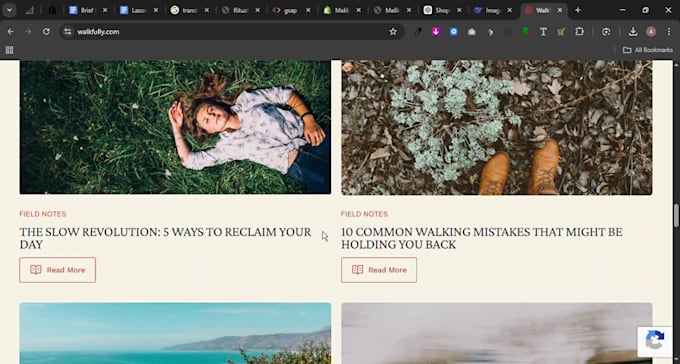Click the magenta download arrow extension
The image size is (680, 364).
tap(436, 32)
